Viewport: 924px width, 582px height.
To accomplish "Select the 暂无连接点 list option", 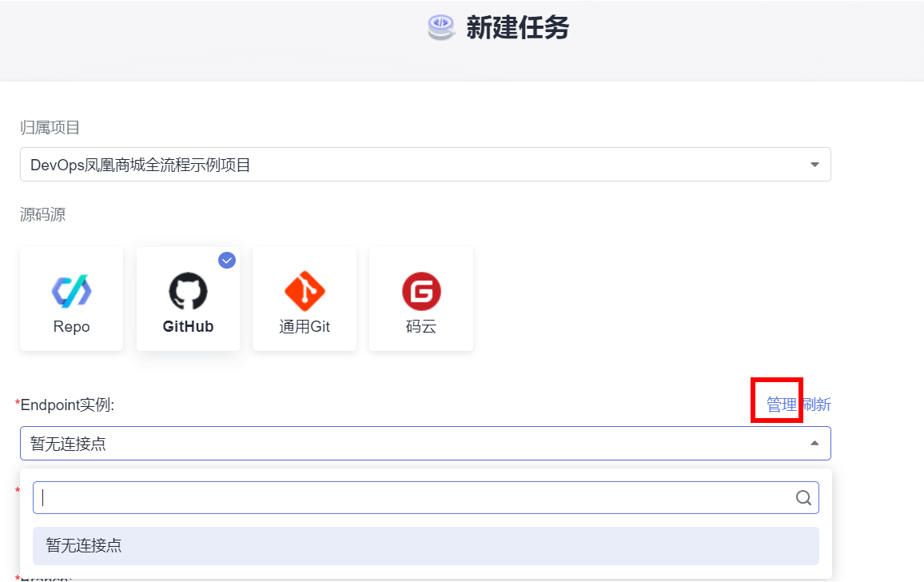I will 425,545.
